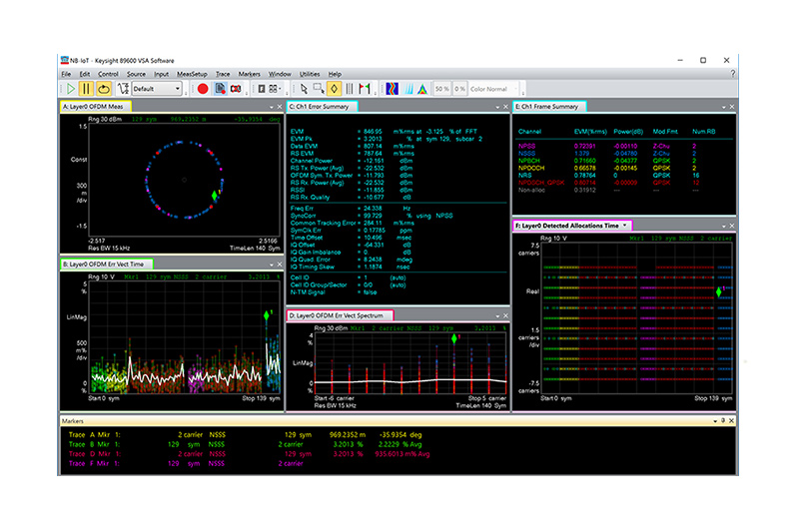
Task: Click the Restart measurement loop icon
Action: [104, 89]
